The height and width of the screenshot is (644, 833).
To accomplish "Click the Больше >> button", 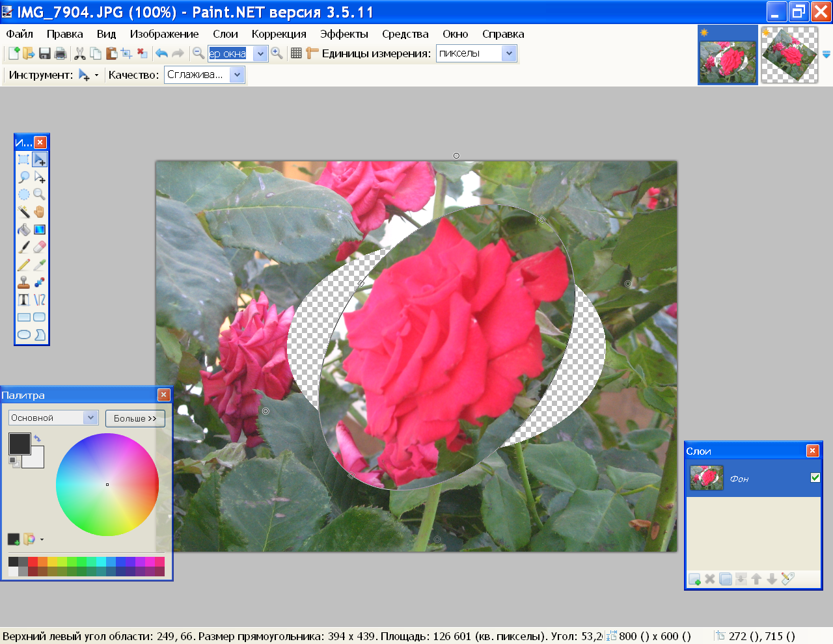I will (x=135, y=418).
